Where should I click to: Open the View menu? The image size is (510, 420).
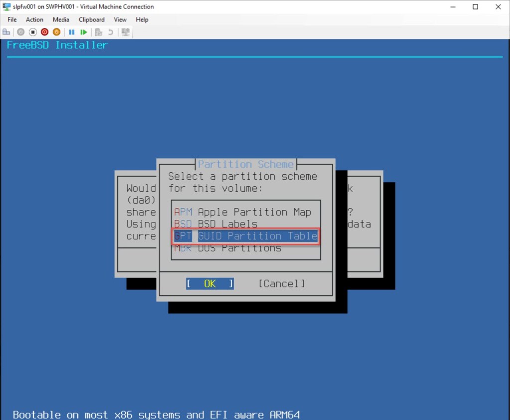click(120, 19)
